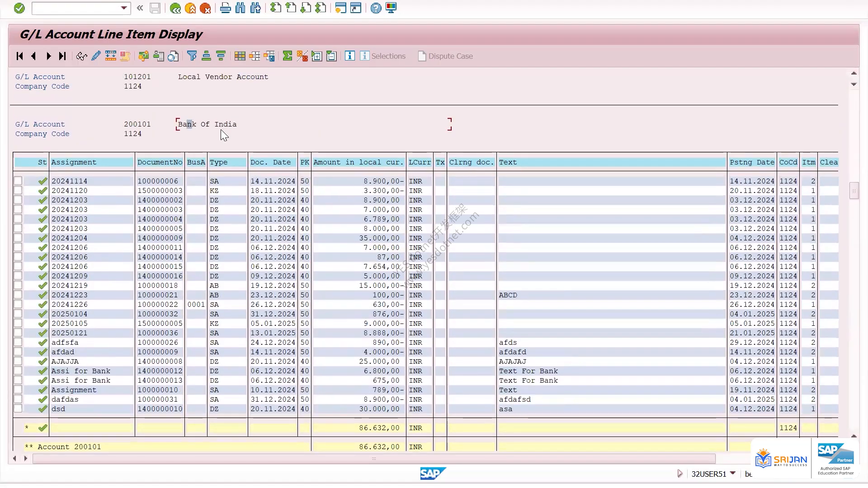This screenshot has width=868, height=488.
Task: Click the Change Document pencil icon
Action: [96, 56]
